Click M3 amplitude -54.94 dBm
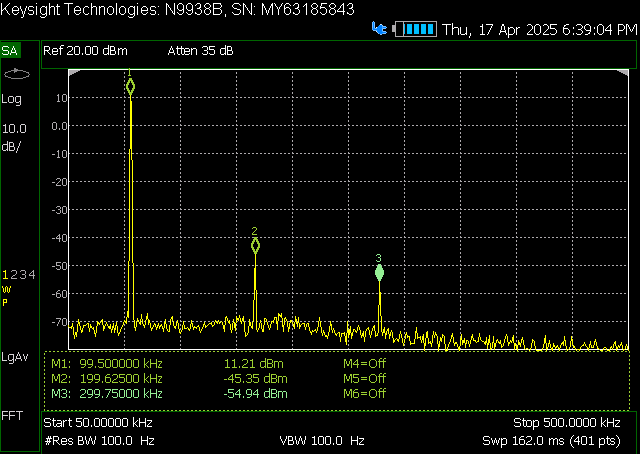The width and height of the screenshot is (640, 454). tap(256, 394)
